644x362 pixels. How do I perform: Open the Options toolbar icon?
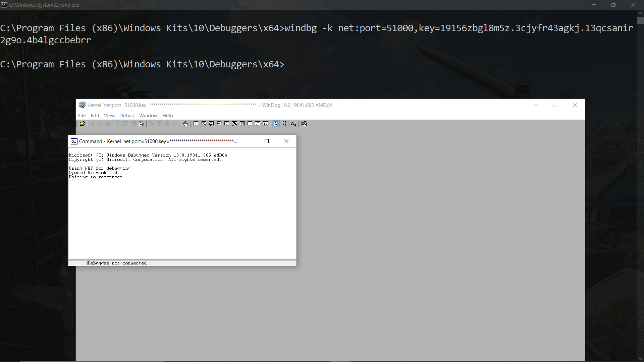[x=304, y=124]
